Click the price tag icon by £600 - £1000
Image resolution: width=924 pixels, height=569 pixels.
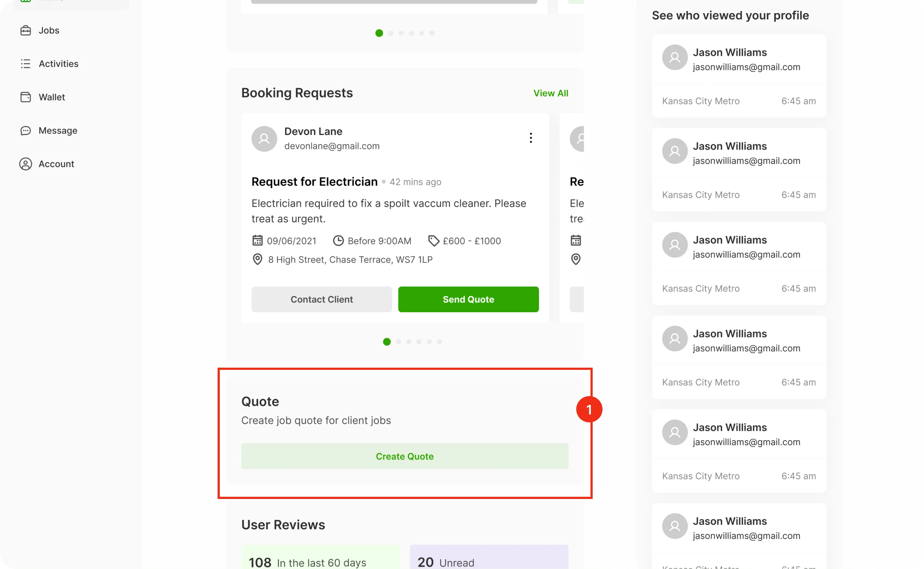tap(433, 241)
